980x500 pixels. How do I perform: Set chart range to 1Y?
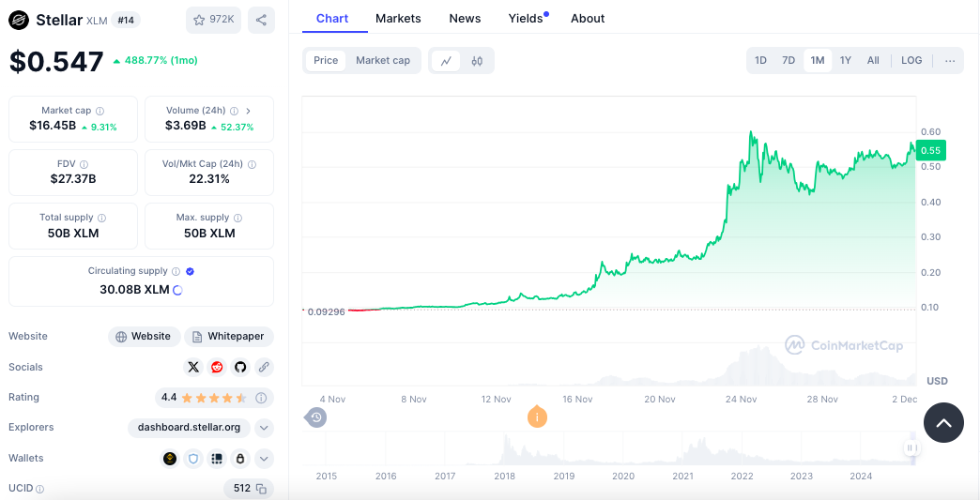846,61
